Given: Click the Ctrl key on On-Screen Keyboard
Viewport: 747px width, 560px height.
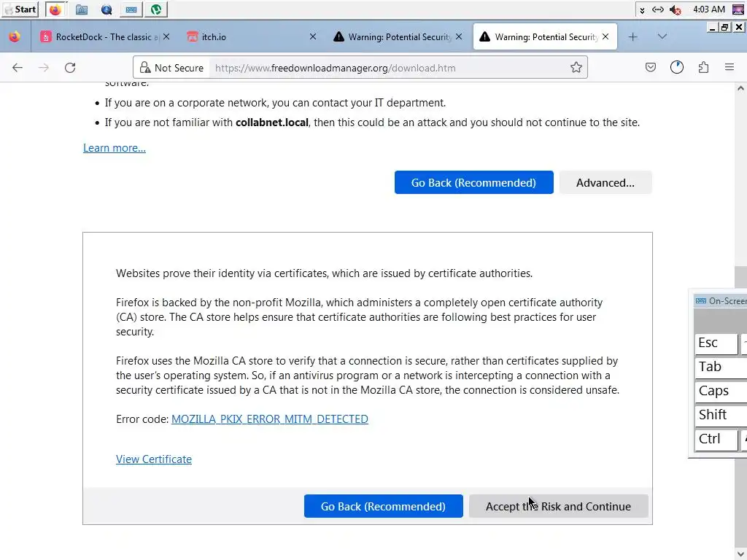Looking at the screenshot, I should (x=716, y=440).
